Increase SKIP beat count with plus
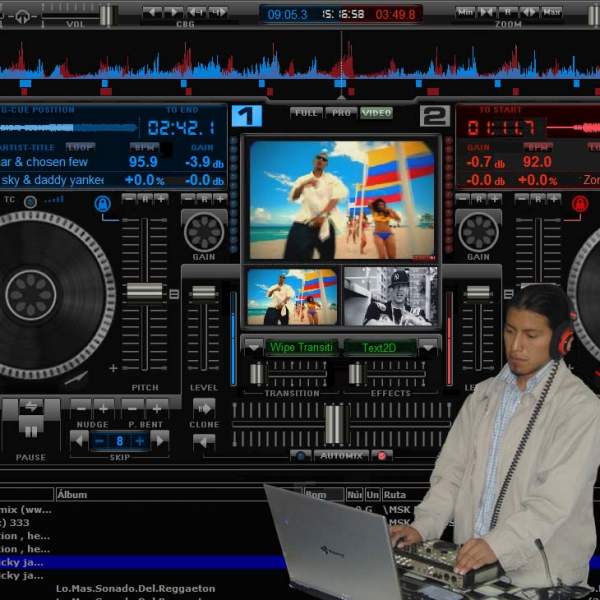This screenshot has width=600, height=600. pyautogui.click(x=140, y=441)
